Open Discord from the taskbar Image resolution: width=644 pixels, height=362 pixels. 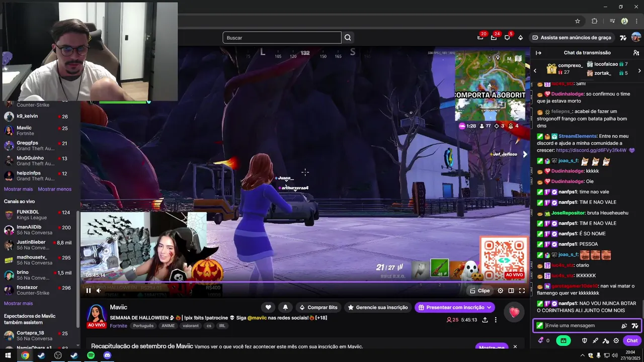[107, 355]
